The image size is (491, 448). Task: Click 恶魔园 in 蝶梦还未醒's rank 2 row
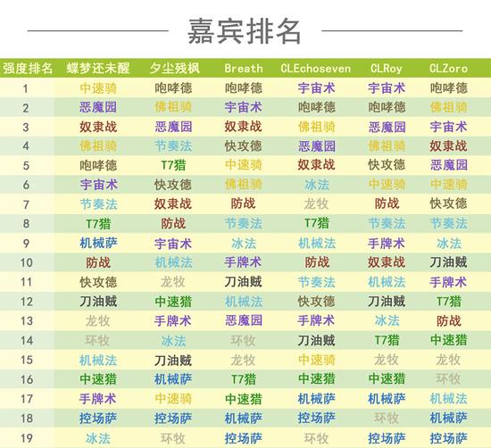click(x=98, y=107)
